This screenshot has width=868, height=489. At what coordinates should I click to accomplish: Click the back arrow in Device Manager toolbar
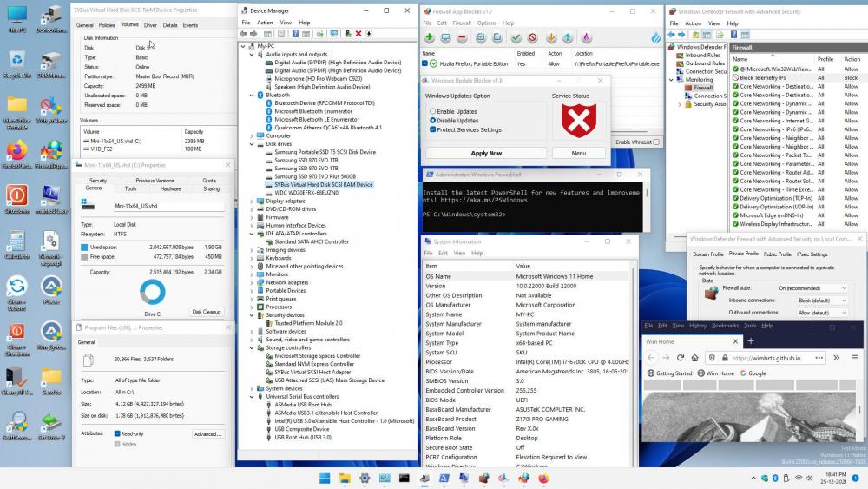pos(243,34)
